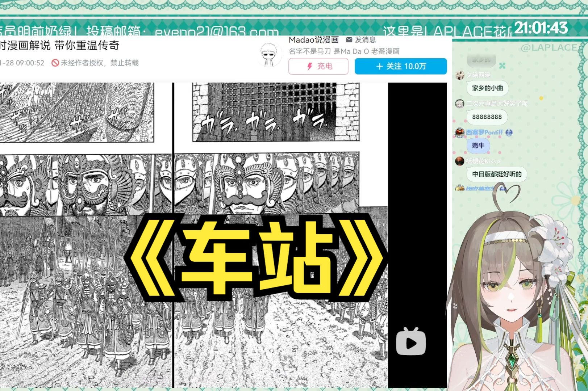Click the no-reprint prohibition icon
This screenshot has width=588, height=391.
[x=55, y=63]
